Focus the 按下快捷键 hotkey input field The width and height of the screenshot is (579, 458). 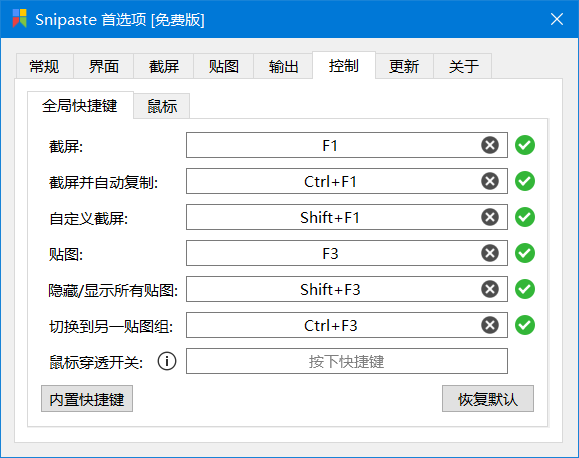point(347,361)
